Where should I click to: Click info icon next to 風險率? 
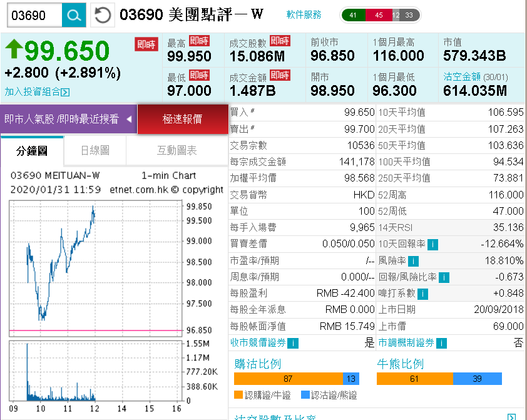pos(413,261)
